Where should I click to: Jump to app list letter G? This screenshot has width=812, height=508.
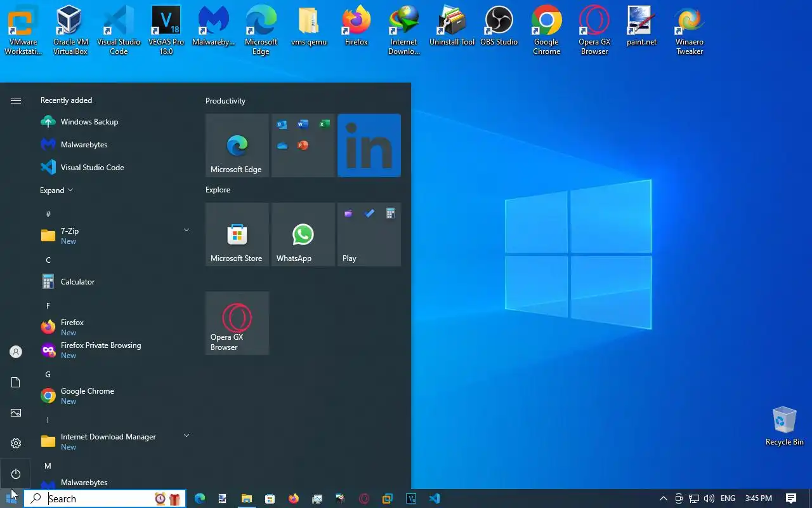pyautogui.click(x=48, y=375)
